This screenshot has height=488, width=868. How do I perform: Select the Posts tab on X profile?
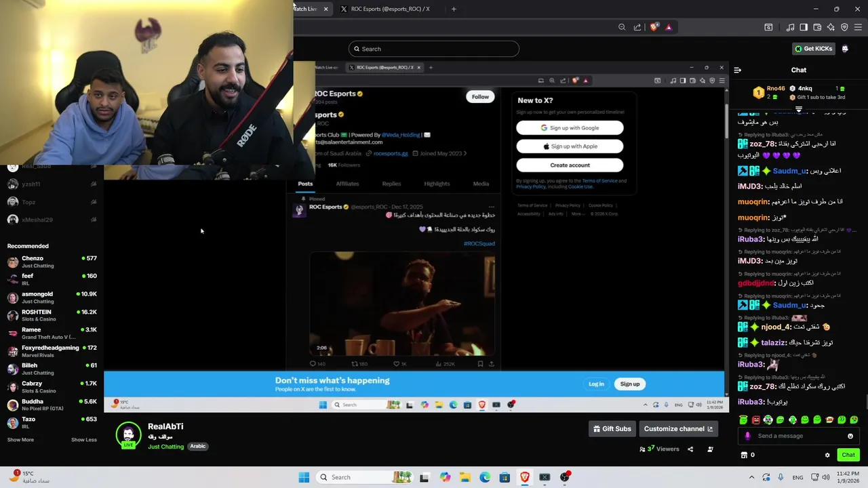[305, 184]
